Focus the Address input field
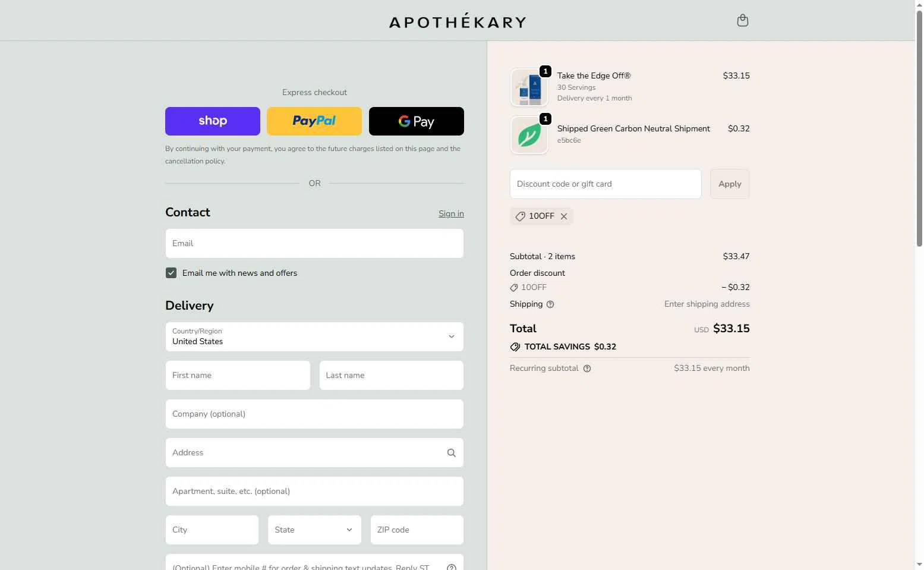The height and width of the screenshot is (570, 924). tap(314, 453)
